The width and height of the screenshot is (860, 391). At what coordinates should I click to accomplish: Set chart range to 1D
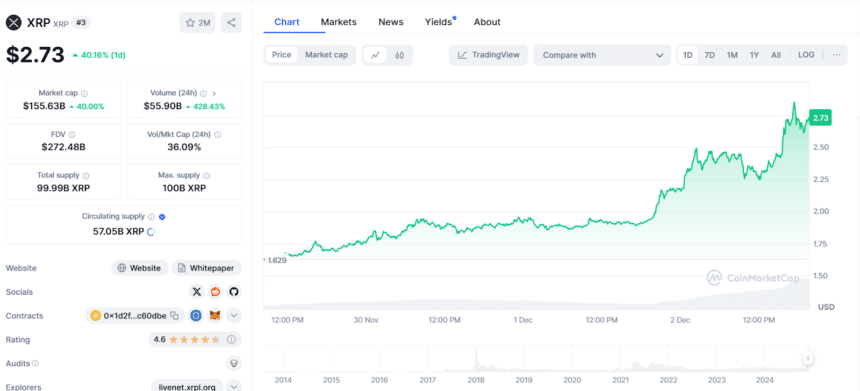point(688,55)
